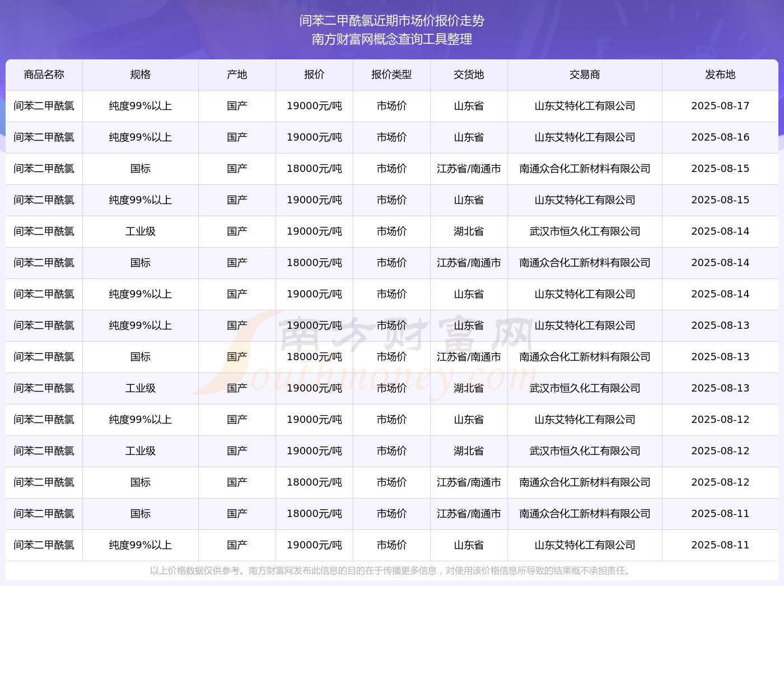Click 山东艾特化工有限公司 in the 2025-08-14 row

pos(585,294)
